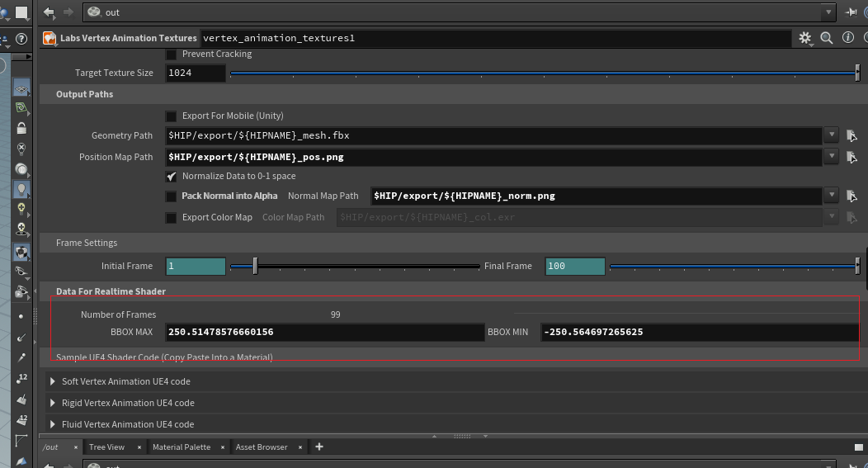The image size is (868, 468).
Task: Open the gear settings menu for the node
Action: tap(805, 38)
